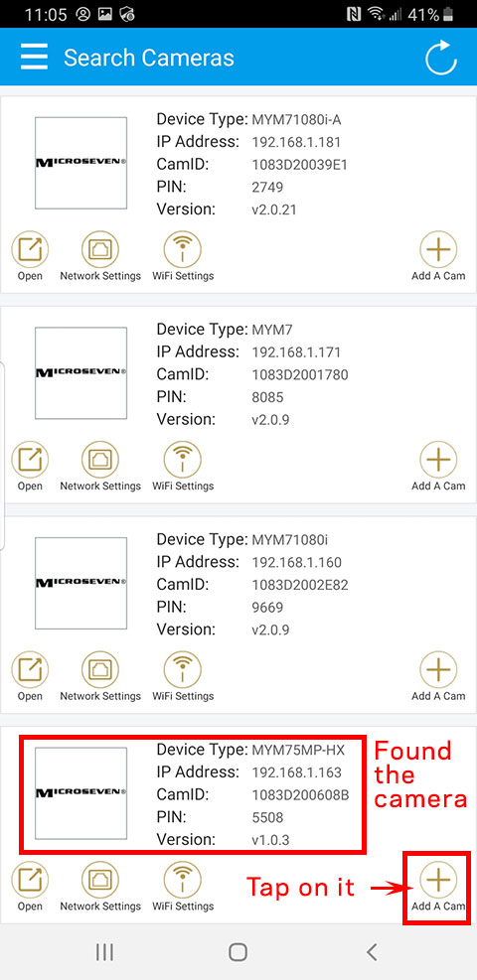The image size is (477, 980).
Task: Select the Microseven thumbnail of MYM71080i-A
Action: 80,163
